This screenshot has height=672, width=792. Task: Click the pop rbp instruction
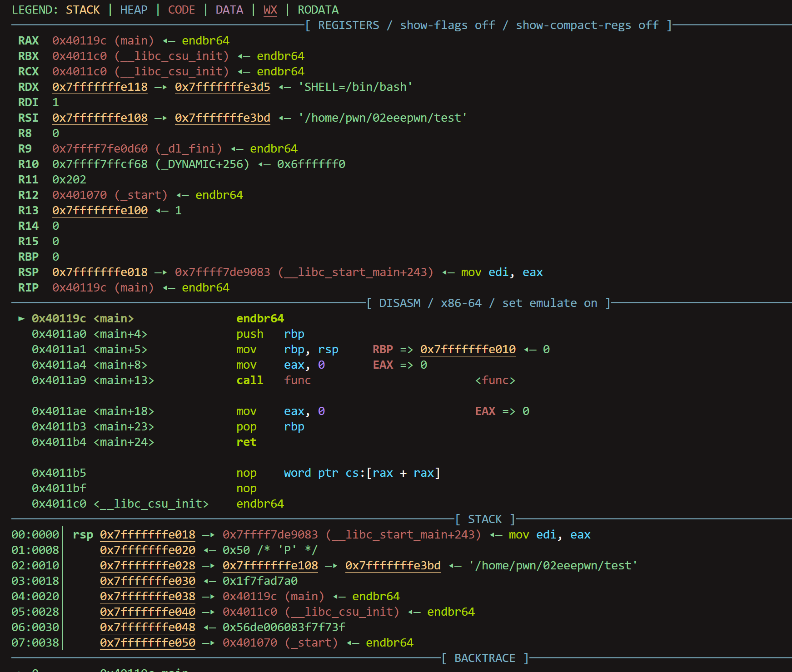pos(270,426)
